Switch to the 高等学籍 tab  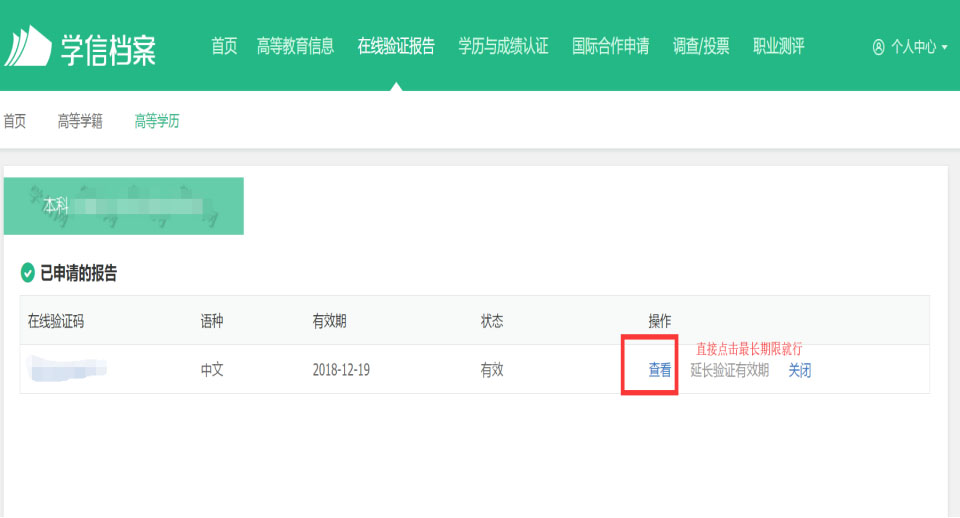pyautogui.click(x=80, y=121)
